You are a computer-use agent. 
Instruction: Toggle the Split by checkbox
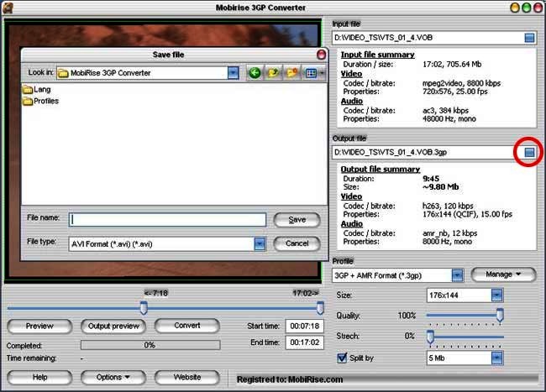[342, 358]
